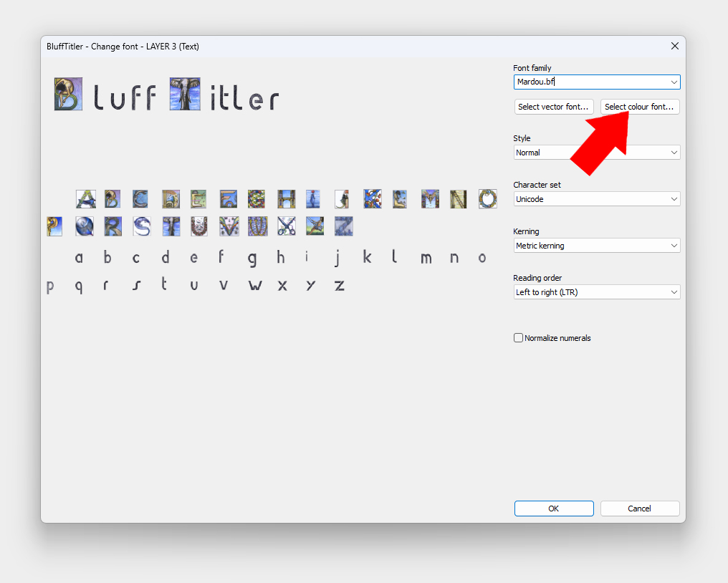The height and width of the screenshot is (583, 728).
Task: Click the illustrated capital Y glyph
Action: (x=315, y=226)
